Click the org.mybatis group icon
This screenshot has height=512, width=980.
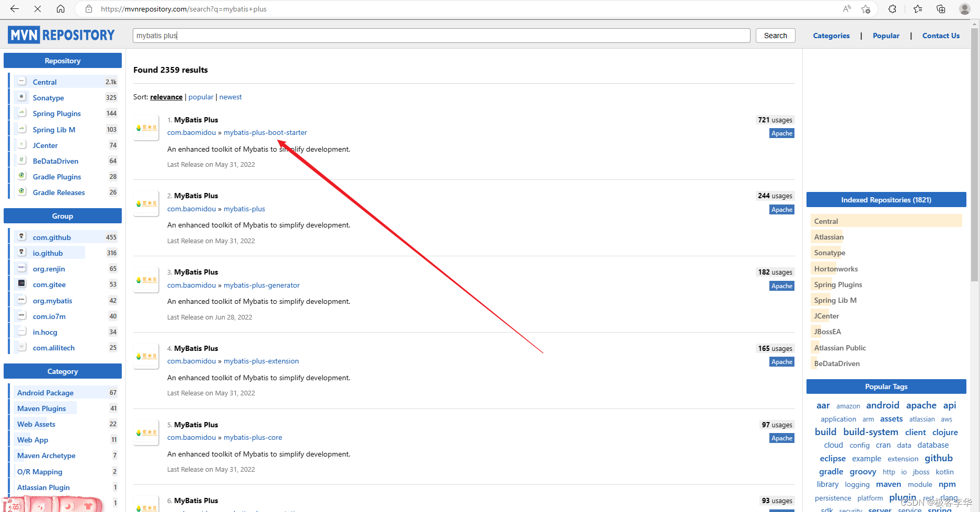coord(22,300)
